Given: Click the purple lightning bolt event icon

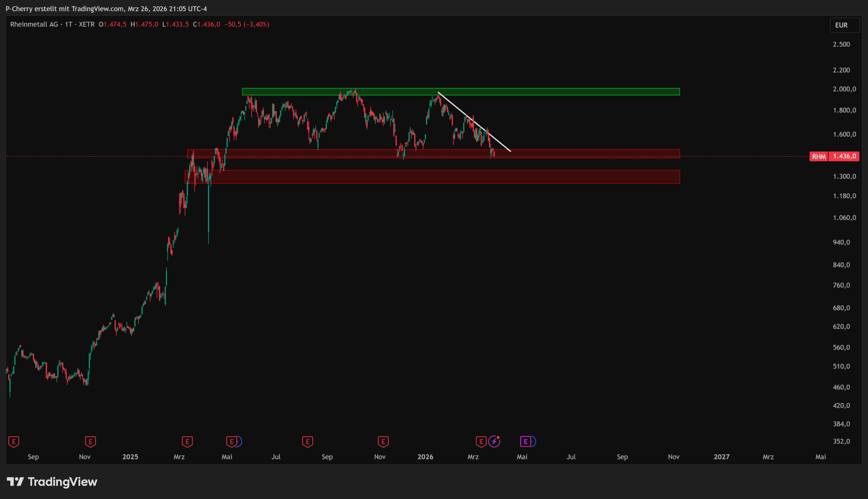Looking at the screenshot, I should [494, 441].
